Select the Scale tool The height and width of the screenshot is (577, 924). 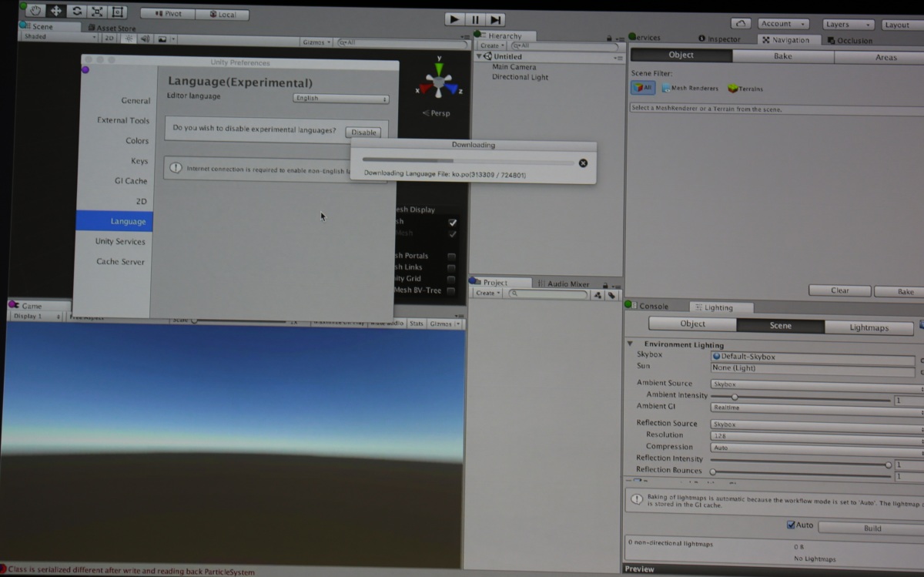click(97, 12)
